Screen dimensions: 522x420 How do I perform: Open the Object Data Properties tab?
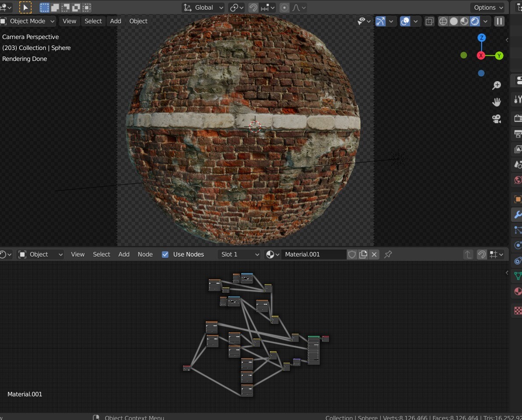tap(517, 276)
